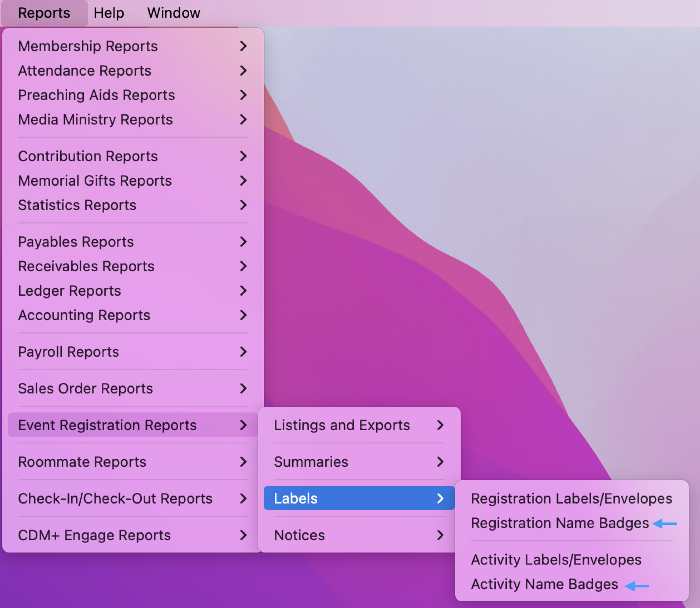Open the Window menu

click(173, 13)
